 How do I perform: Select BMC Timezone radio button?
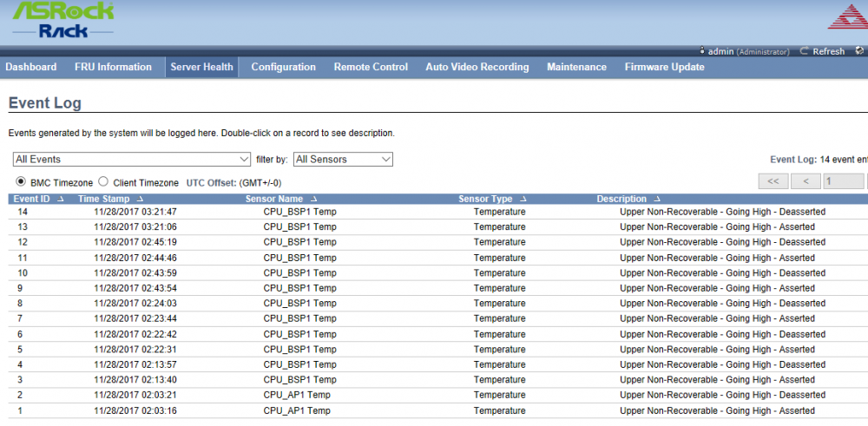[21, 181]
